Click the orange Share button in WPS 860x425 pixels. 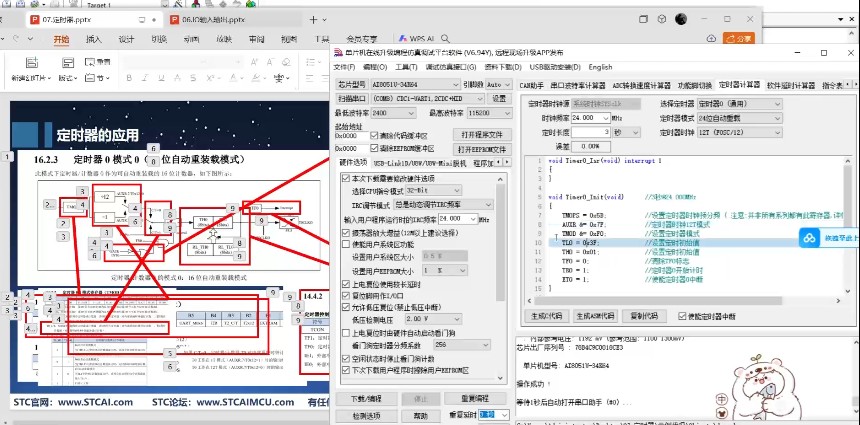pyautogui.click(x=739, y=38)
